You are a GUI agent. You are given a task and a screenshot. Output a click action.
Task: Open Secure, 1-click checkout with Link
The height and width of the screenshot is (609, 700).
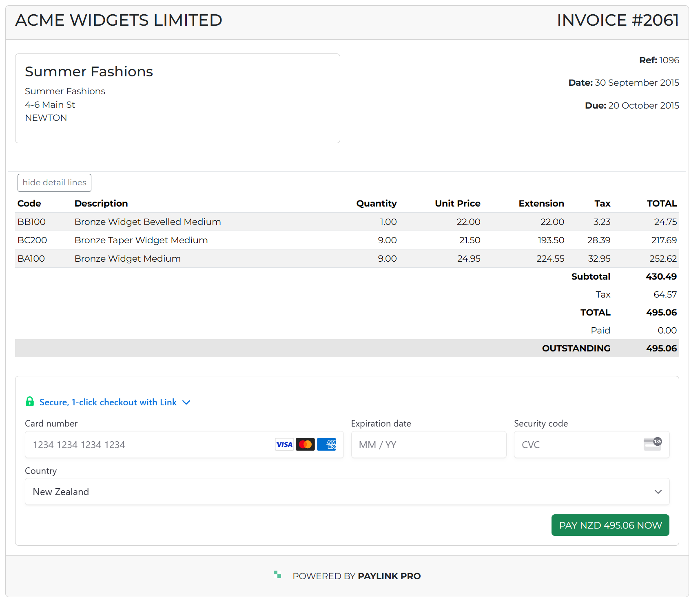[108, 402]
